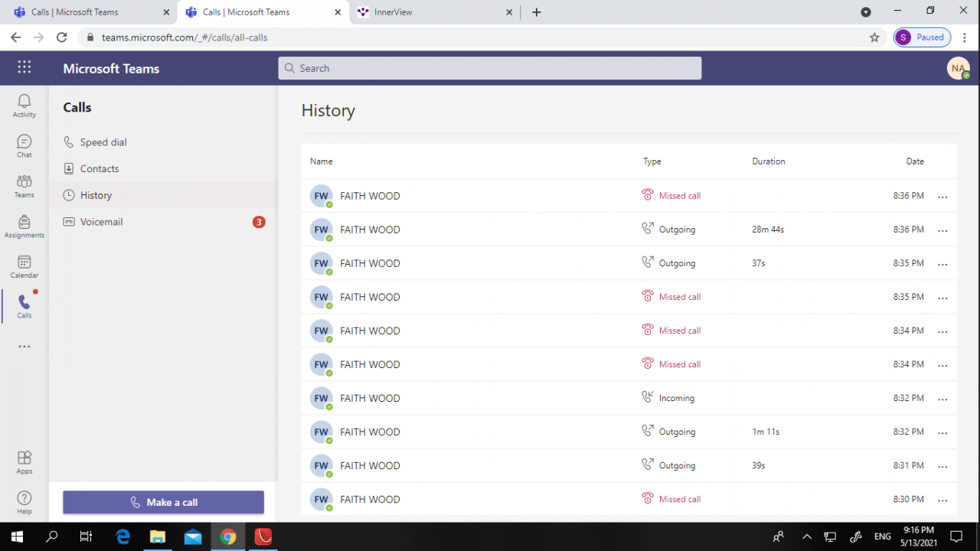Open Task View on the taskbar
The height and width of the screenshot is (551, 980).
(87, 536)
